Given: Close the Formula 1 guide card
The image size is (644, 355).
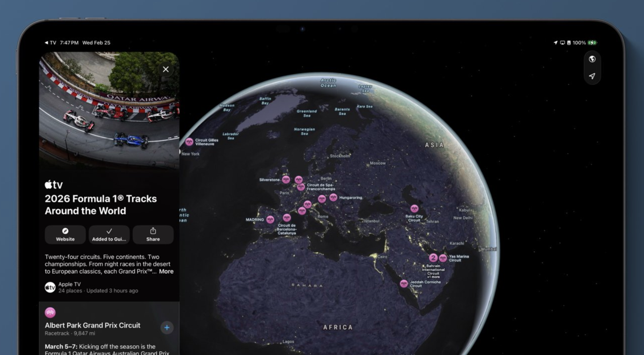Looking at the screenshot, I should tap(165, 69).
